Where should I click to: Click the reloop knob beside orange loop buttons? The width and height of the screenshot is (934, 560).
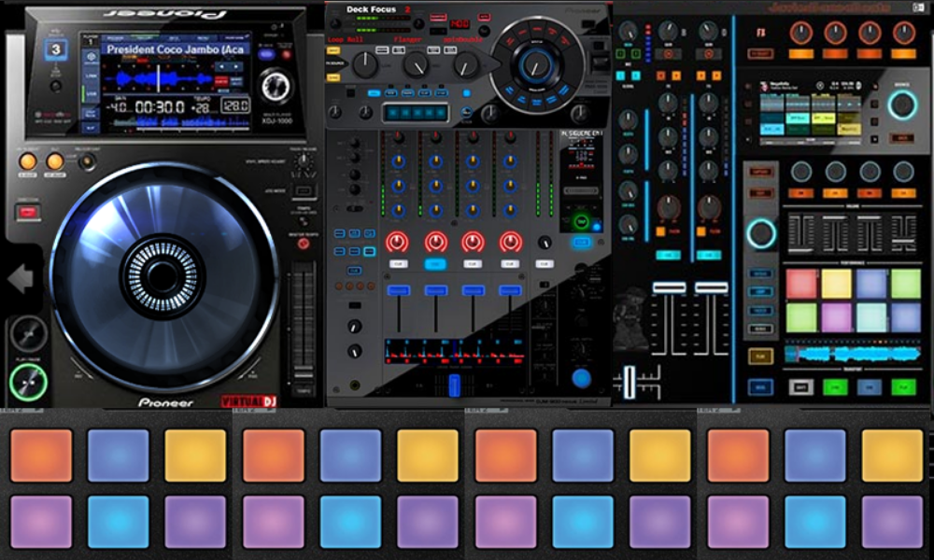[x=88, y=161]
